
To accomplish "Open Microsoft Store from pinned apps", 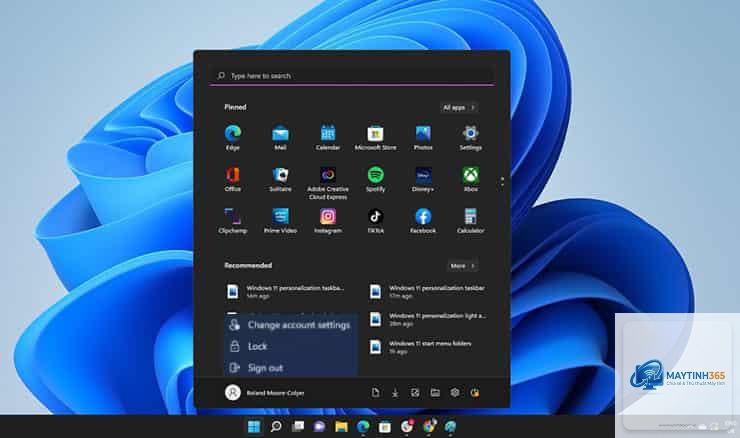I will (x=376, y=137).
